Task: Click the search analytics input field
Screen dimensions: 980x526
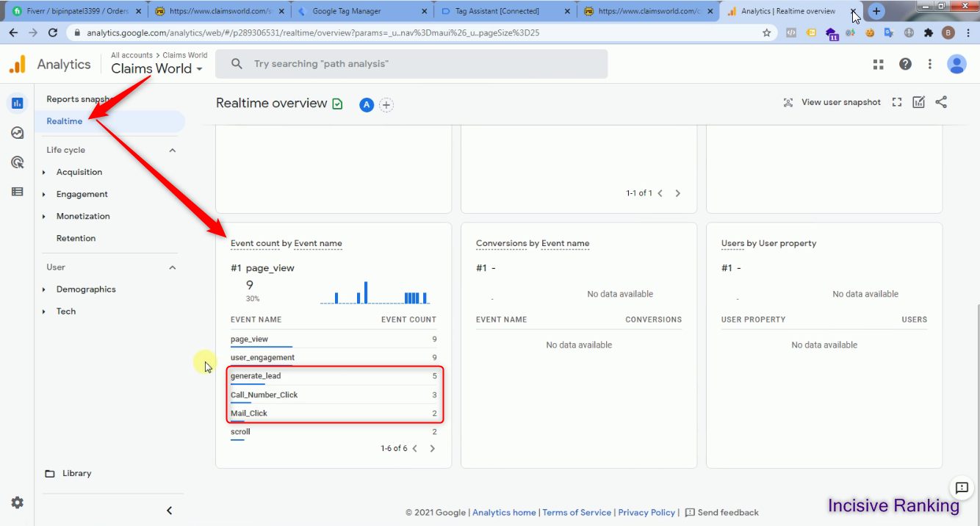Action: tap(411, 64)
